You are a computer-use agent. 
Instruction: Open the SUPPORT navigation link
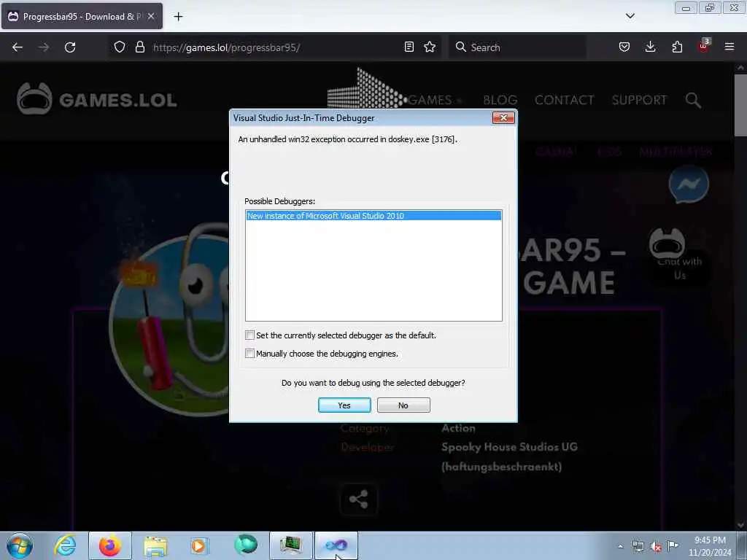639,100
